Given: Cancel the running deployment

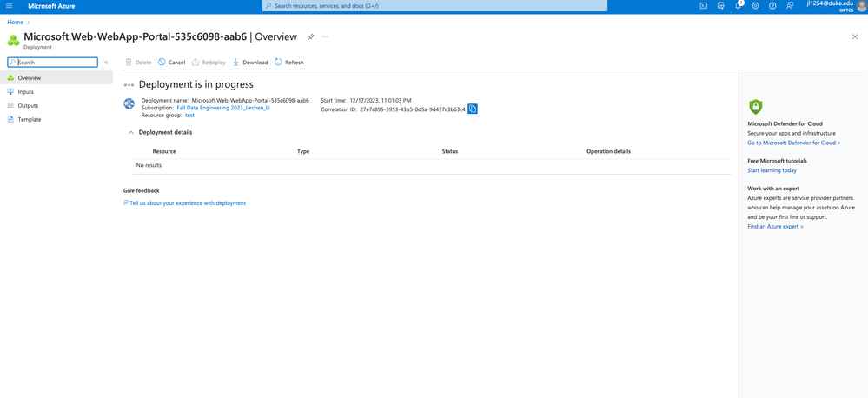Looking at the screenshot, I should [x=172, y=63].
